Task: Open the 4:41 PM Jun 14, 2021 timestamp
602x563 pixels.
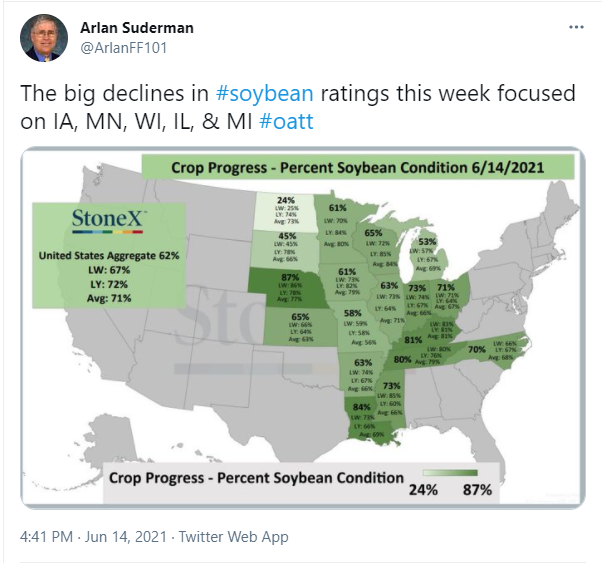Action: click(x=93, y=537)
